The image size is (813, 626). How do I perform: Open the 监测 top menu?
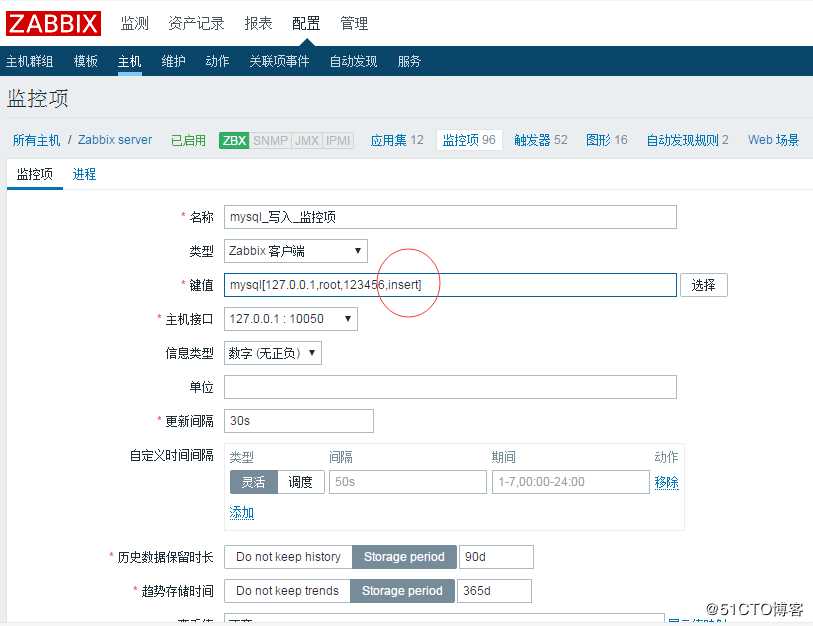135,23
